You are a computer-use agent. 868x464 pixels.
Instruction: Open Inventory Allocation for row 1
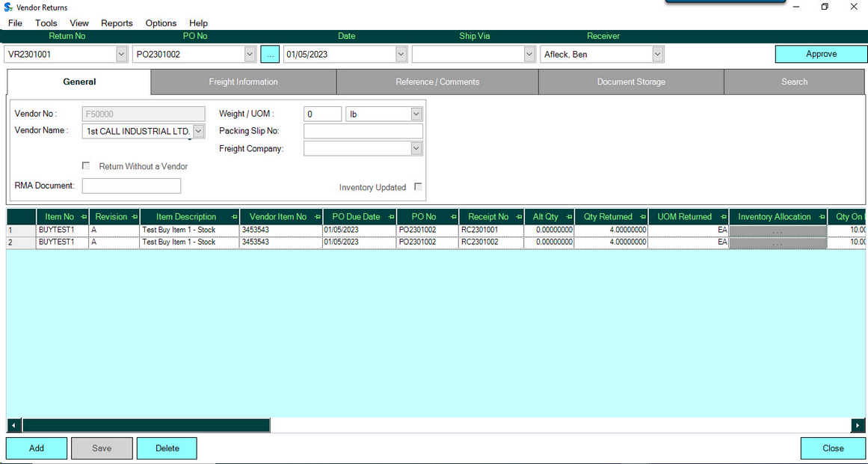tap(778, 231)
